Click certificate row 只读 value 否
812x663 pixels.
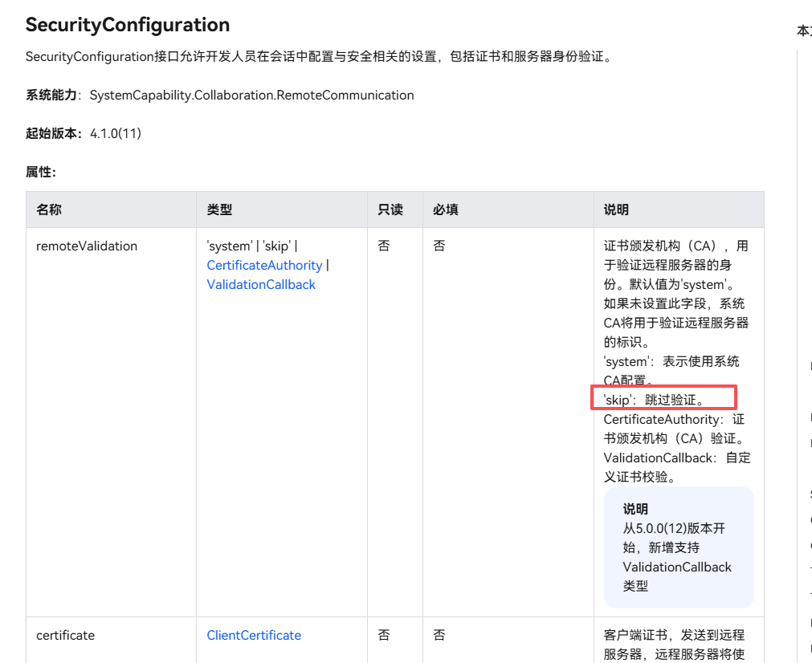384,635
